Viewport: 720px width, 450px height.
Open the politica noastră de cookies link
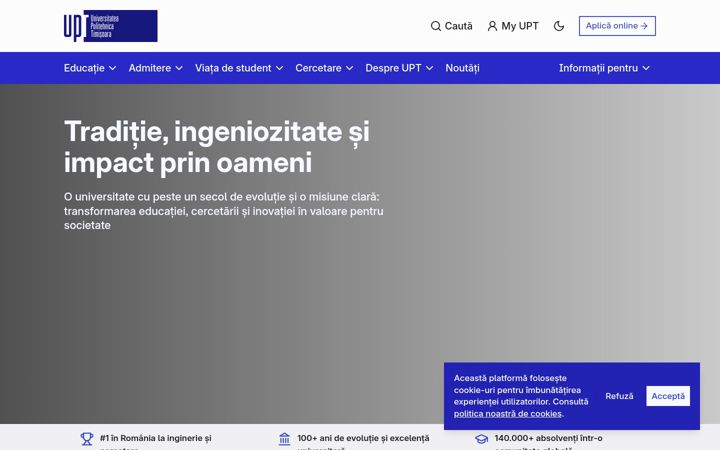click(x=507, y=413)
